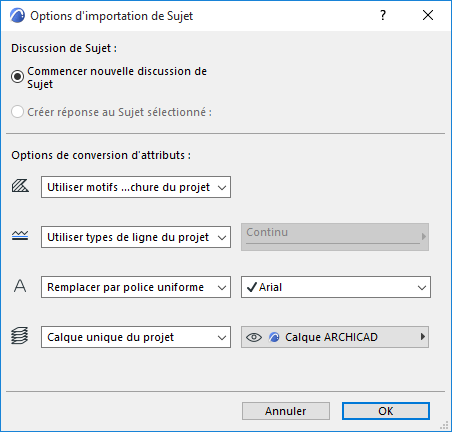Viewport: 452px width, 432px height.
Task: Click ARCHICAD logo inside the layer button
Action: 274,337
